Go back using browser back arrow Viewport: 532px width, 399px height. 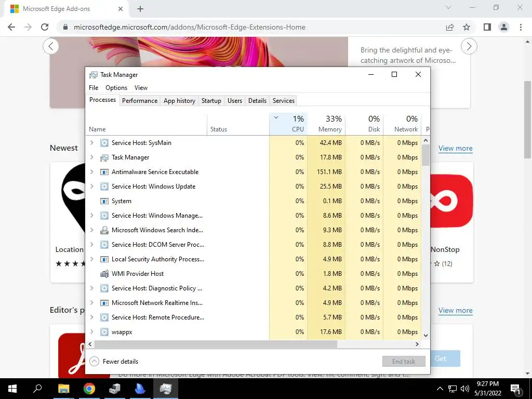[x=11, y=27]
